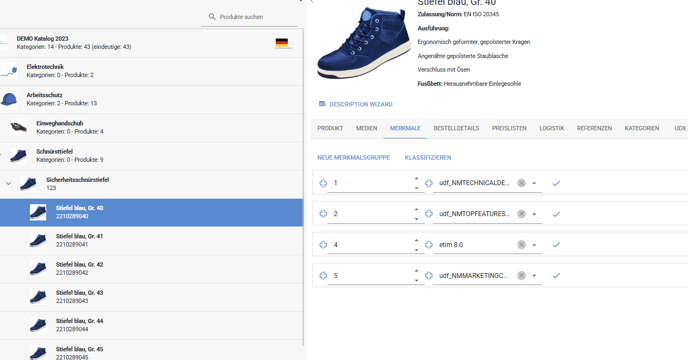Select Stiefel blau, Gr. 42 row
The height and width of the screenshot is (360, 688).
pyautogui.click(x=151, y=269)
